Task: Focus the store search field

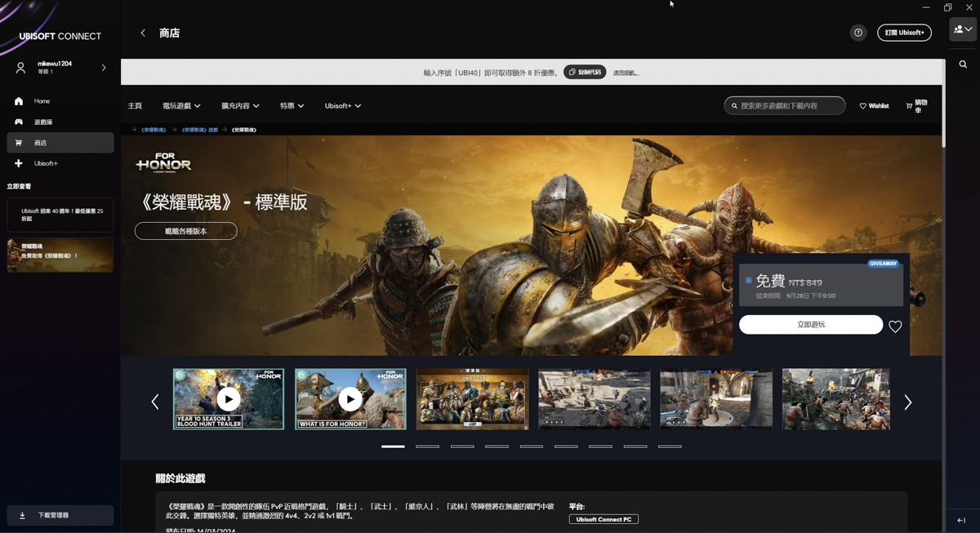Action: 785,105
